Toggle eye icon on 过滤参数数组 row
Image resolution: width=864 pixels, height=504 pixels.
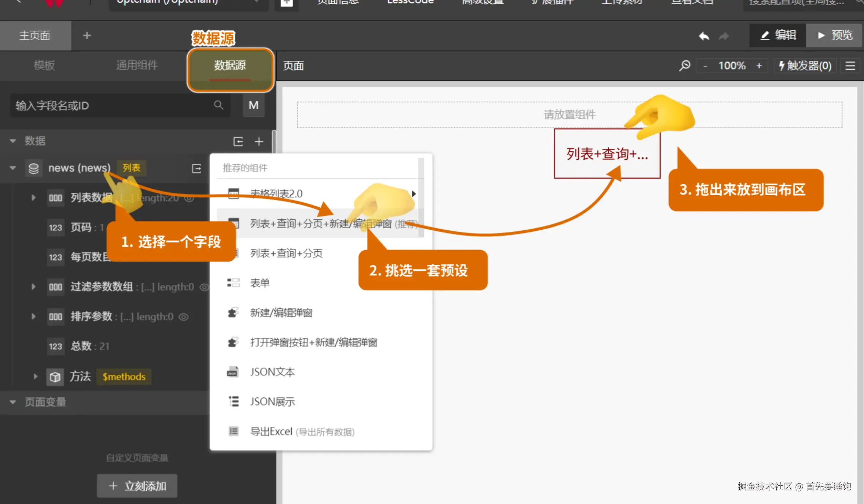click(204, 287)
